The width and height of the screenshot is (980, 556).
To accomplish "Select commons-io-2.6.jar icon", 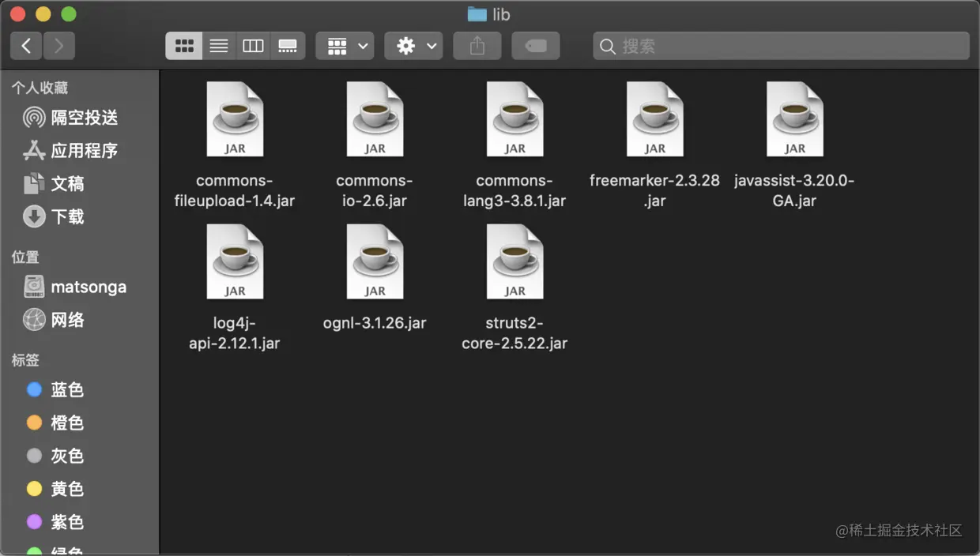I will click(375, 119).
